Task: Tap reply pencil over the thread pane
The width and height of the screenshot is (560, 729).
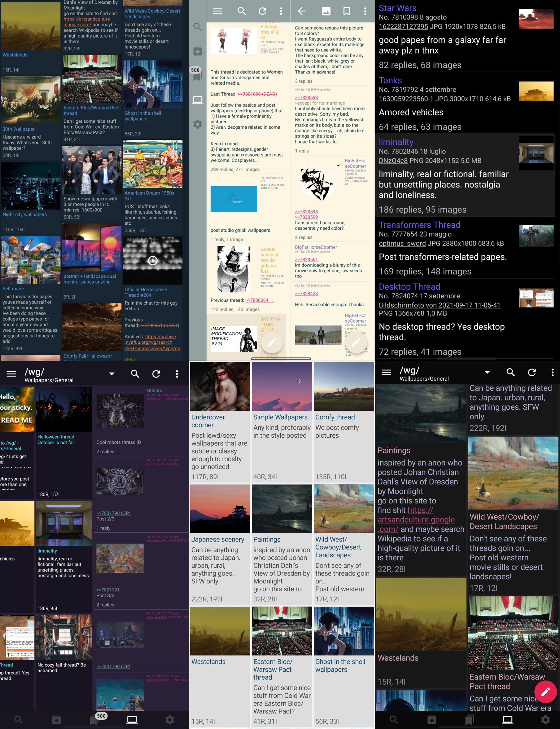Action: (x=356, y=342)
